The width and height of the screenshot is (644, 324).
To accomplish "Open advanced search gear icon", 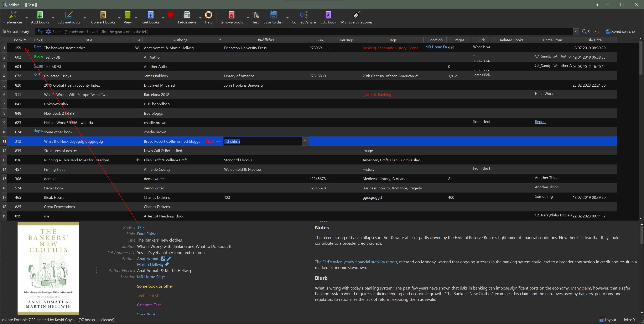I will pos(48,32).
